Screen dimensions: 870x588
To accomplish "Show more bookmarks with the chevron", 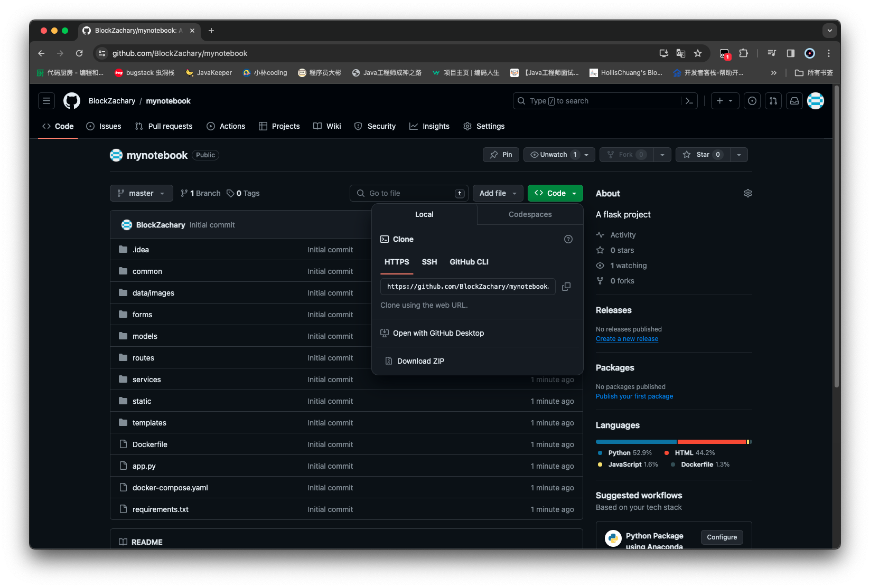I will click(x=774, y=73).
